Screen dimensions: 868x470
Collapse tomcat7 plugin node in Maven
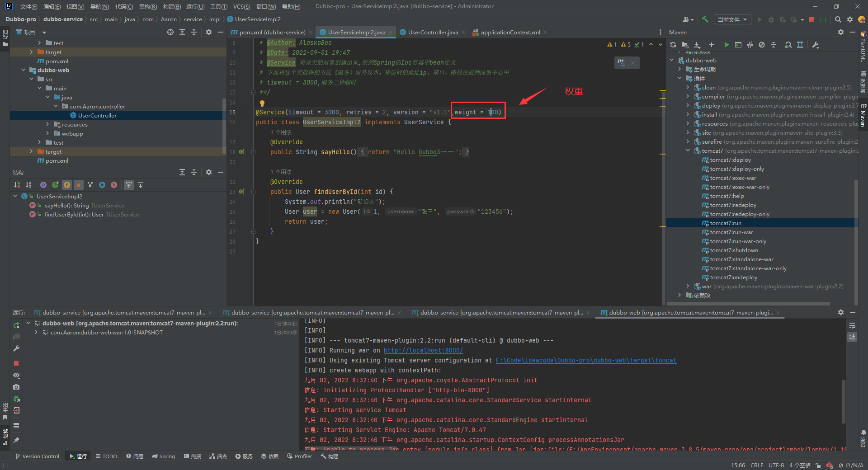688,150
